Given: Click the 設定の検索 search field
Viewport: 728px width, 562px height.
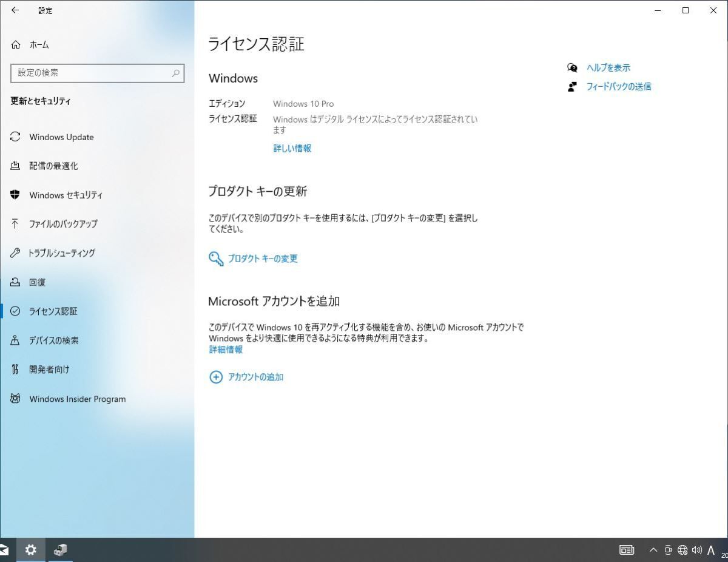Looking at the screenshot, I should 97,73.
